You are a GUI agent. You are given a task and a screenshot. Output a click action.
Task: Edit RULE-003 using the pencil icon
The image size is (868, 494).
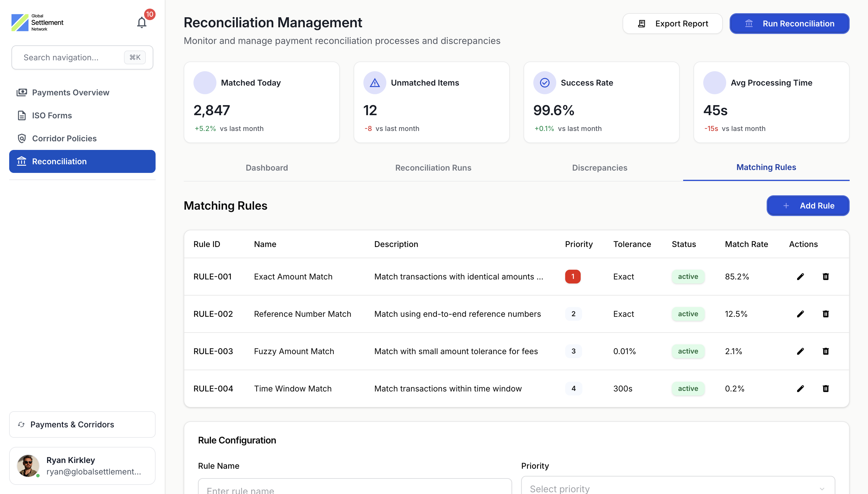tap(800, 351)
